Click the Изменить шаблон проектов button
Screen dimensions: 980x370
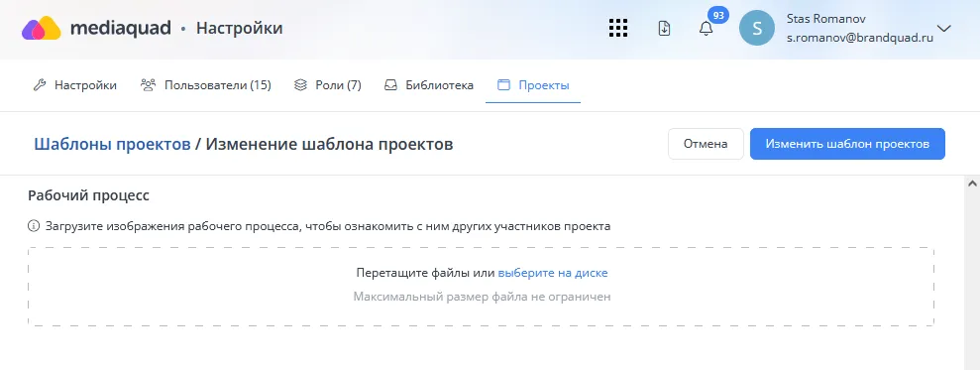847,144
